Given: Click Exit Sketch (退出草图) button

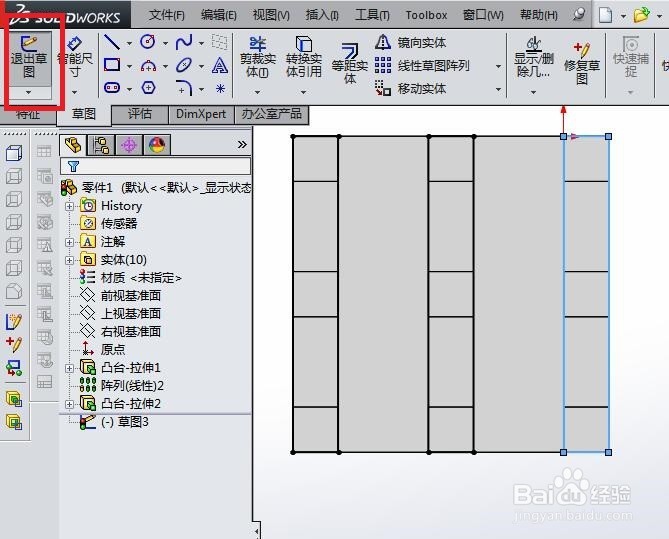Looking at the screenshot, I should (29, 58).
